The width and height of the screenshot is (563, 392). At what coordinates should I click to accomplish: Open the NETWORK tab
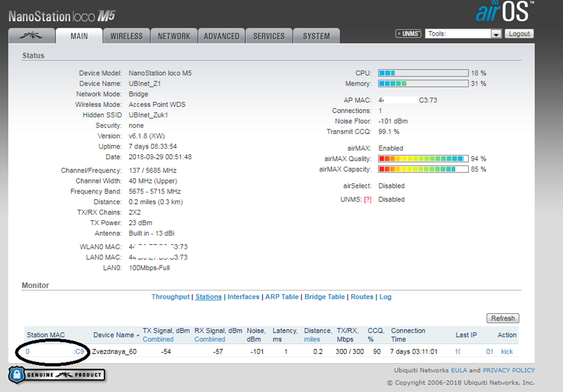[174, 36]
